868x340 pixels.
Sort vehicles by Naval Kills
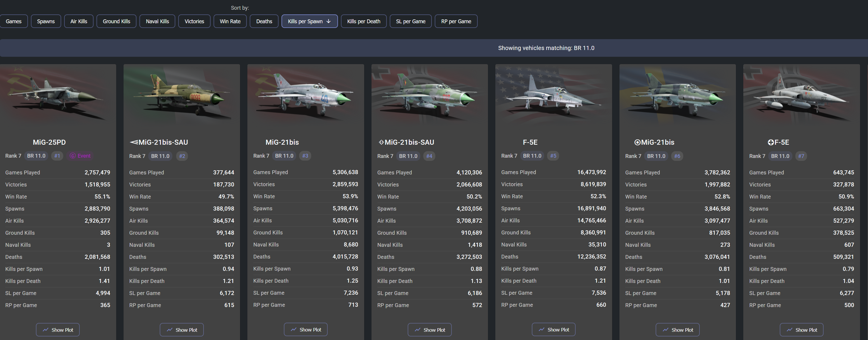click(x=157, y=21)
